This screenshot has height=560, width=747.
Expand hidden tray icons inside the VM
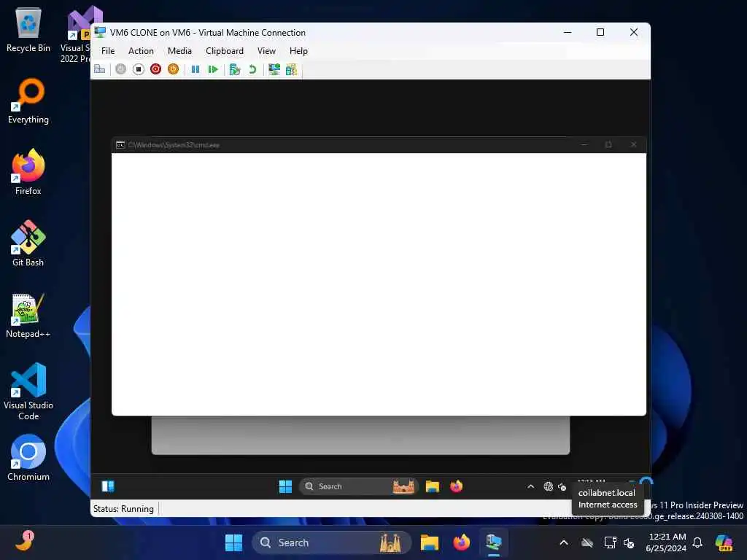[531, 486]
